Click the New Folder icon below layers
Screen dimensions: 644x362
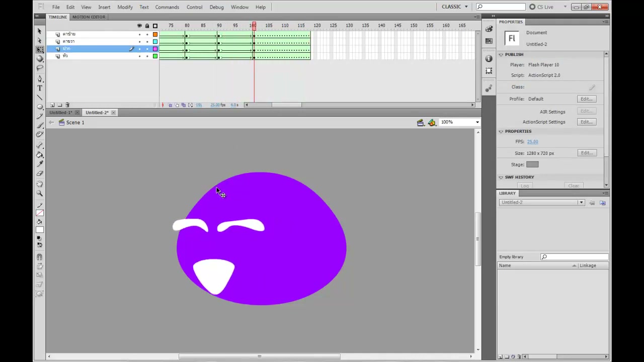59,105
